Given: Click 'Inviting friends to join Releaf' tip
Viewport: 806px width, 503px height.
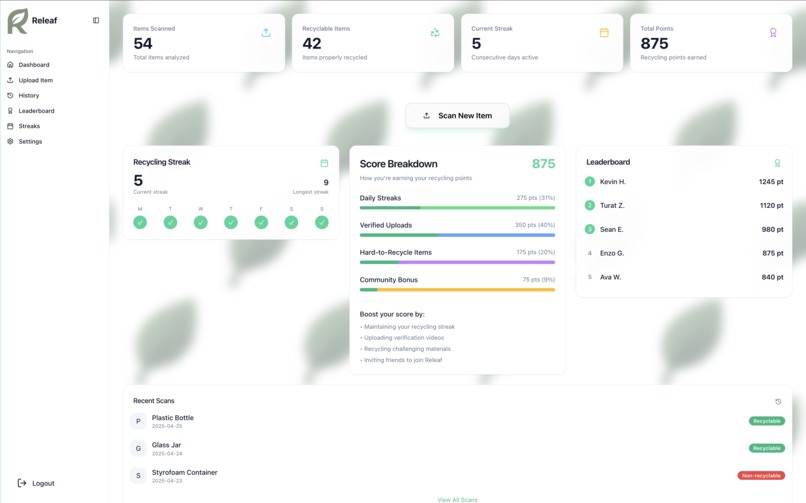Looking at the screenshot, I should tap(403, 360).
